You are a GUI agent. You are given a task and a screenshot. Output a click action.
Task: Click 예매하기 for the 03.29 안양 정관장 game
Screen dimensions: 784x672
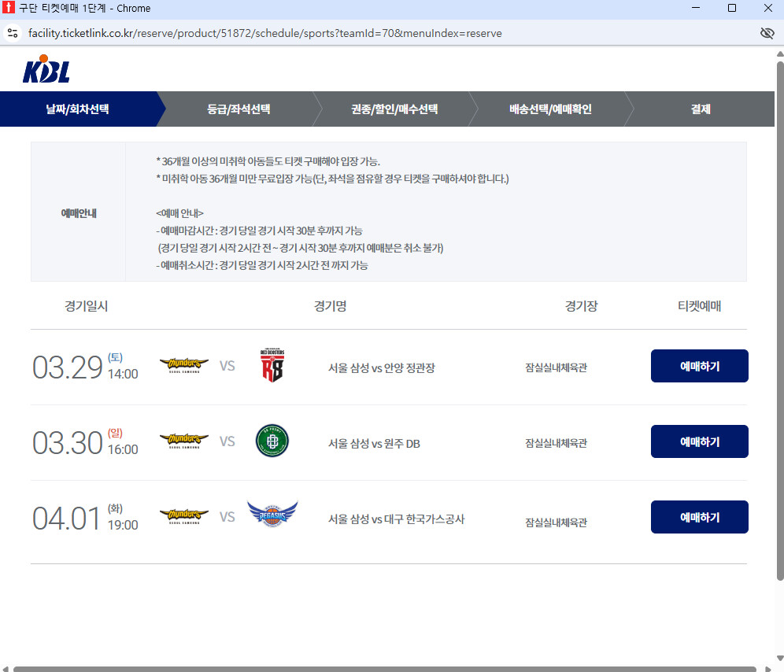(x=699, y=365)
